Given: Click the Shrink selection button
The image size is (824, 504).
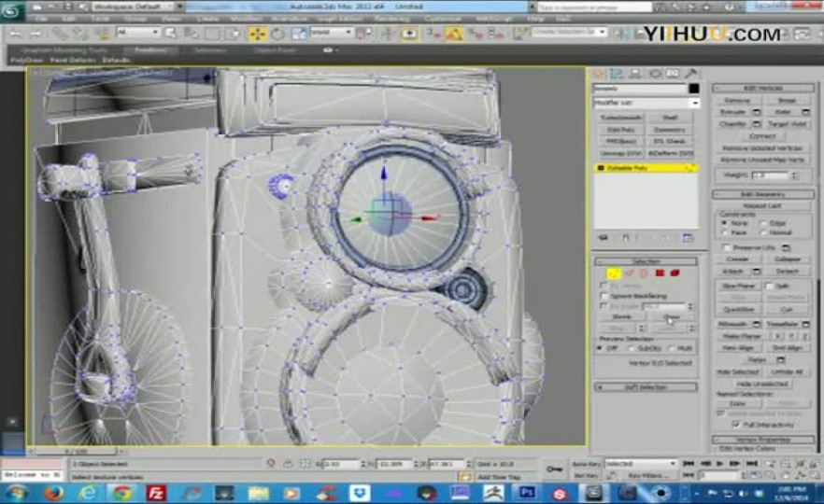Looking at the screenshot, I should 621,317.
